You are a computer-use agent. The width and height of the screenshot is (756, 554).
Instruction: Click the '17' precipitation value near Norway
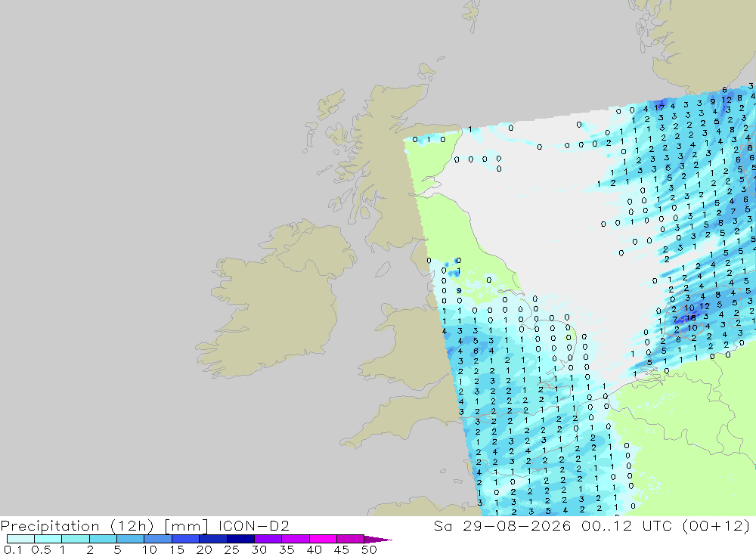pos(659,107)
